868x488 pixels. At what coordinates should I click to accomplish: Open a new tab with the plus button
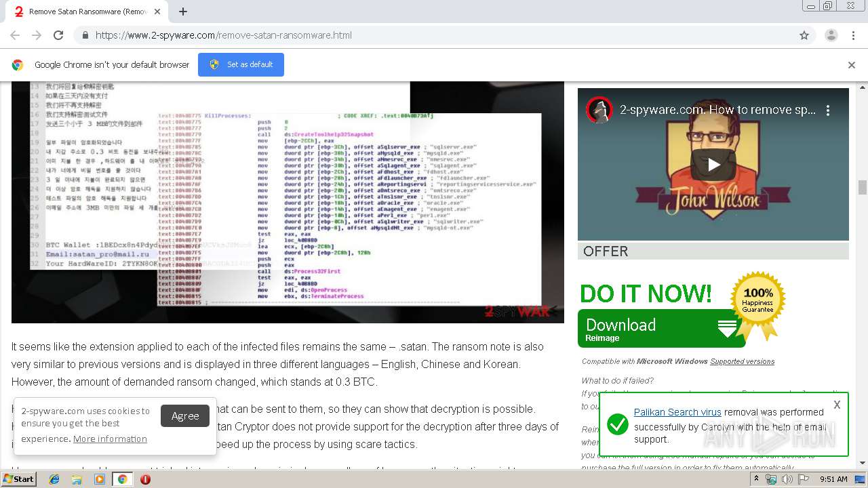coord(183,12)
